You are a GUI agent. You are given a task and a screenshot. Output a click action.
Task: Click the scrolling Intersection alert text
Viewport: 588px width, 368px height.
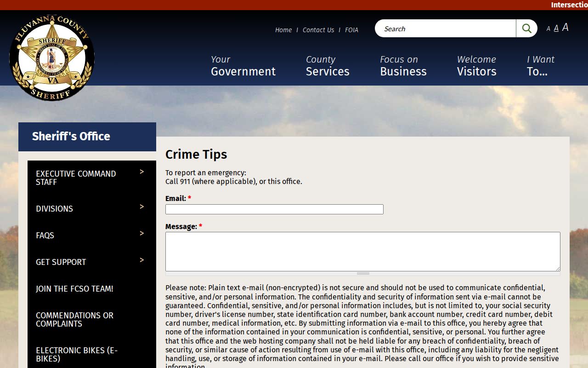[x=569, y=5]
